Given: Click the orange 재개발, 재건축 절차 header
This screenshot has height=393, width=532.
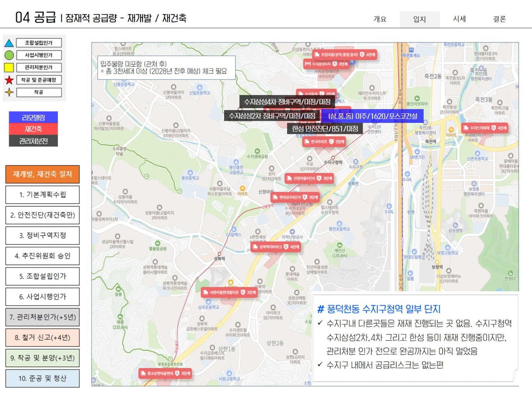Looking at the screenshot, I should pos(42,174).
